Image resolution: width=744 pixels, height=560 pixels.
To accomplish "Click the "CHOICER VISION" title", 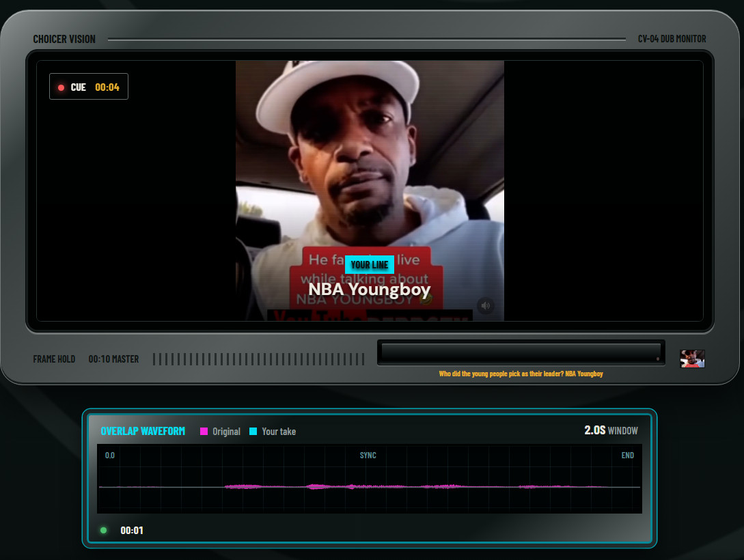I will coord(64,39).
